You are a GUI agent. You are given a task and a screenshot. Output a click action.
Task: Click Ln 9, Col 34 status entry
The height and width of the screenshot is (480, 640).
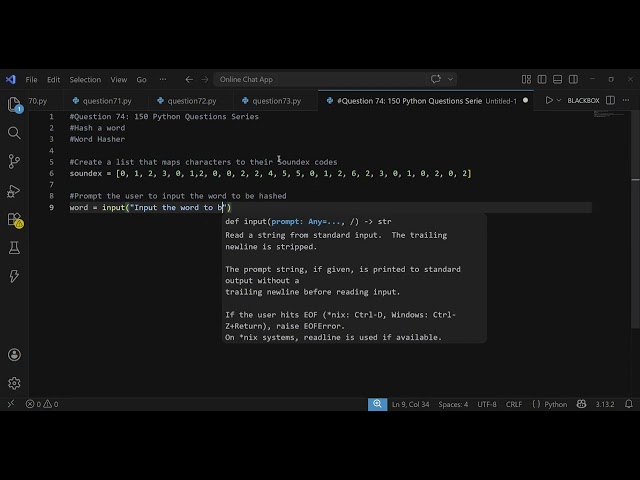[410, 404]
